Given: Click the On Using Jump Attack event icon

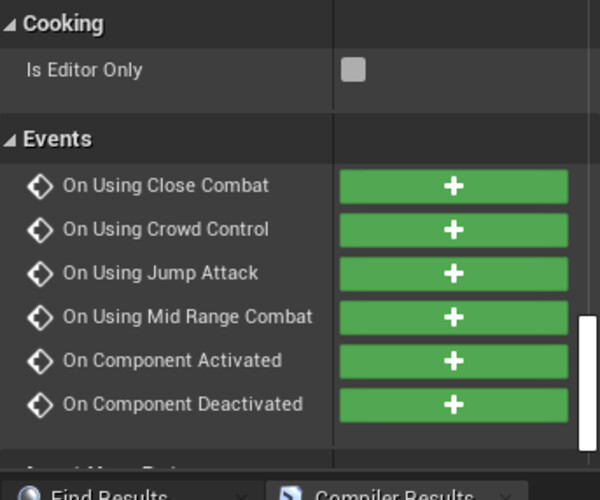Looking at the screenshot, I should 40,273.
